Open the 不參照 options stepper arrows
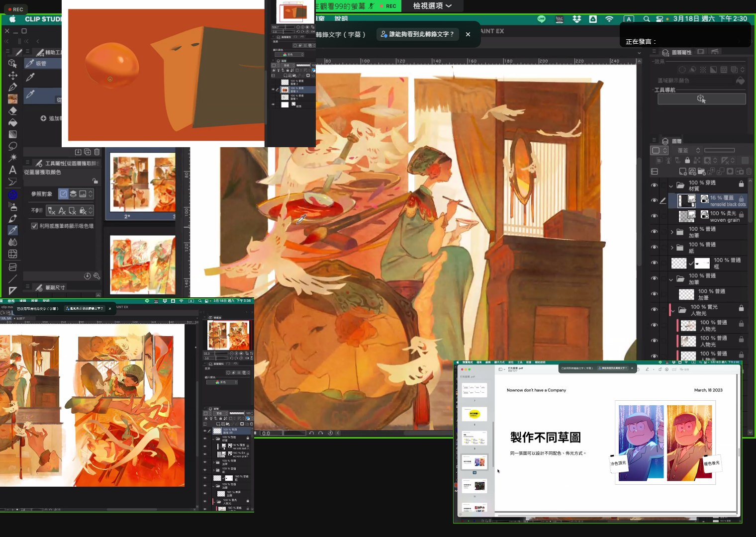The height and width of the screenshot is (537, 756). click(x=91, y=211)
